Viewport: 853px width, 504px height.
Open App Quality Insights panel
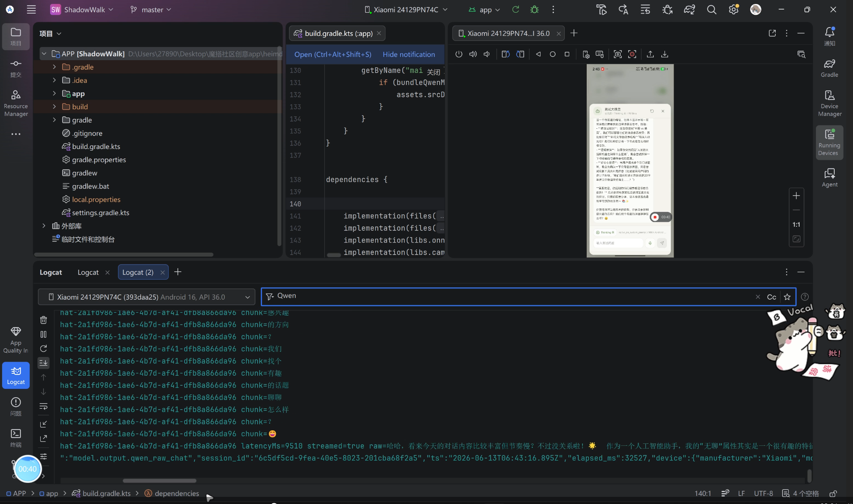pos(16,340)
